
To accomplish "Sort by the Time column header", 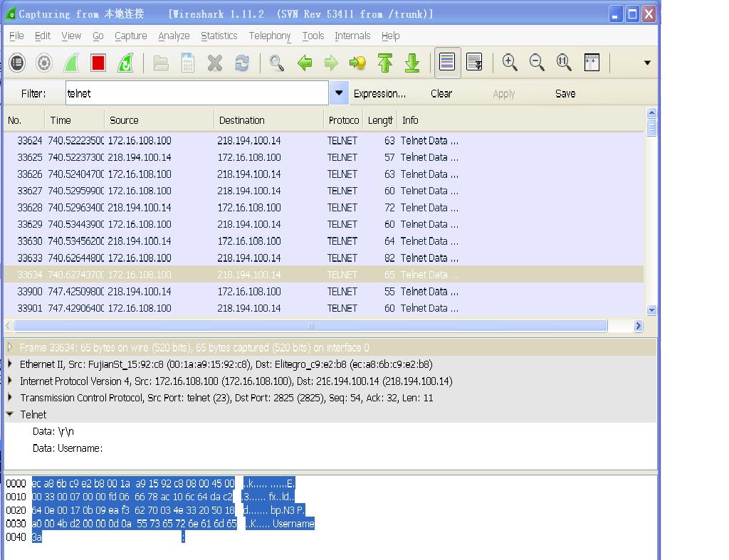I will pos(74,120).
